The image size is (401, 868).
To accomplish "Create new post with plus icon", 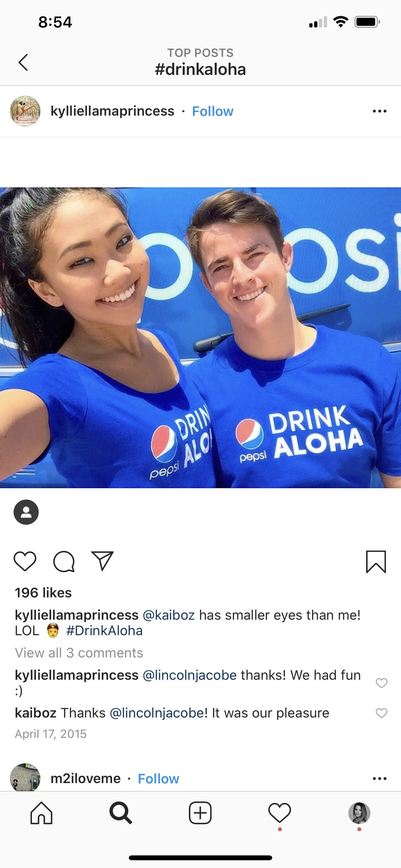I will [x=200, y=813].
